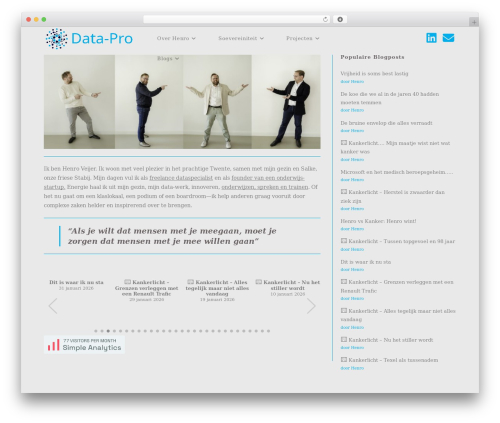Open carousel post Dit is waar ik nu sta
This screenshot has height=423, width=500.
[x=76, y=282]
